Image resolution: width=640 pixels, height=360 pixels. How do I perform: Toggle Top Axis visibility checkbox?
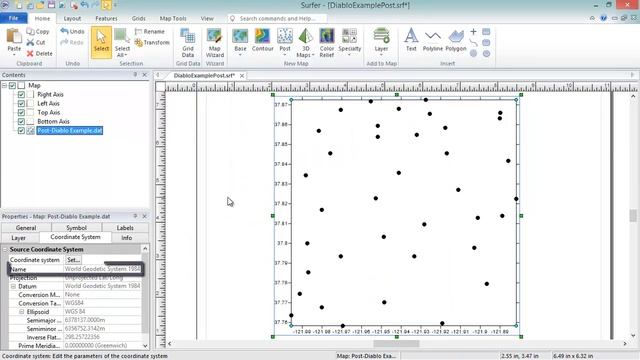tap(21, 112)
